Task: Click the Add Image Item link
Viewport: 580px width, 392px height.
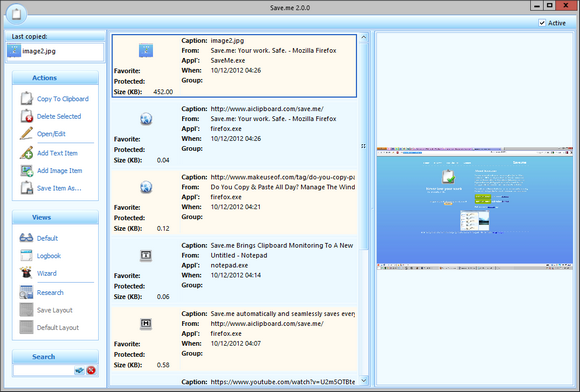Action: (60, 170)
